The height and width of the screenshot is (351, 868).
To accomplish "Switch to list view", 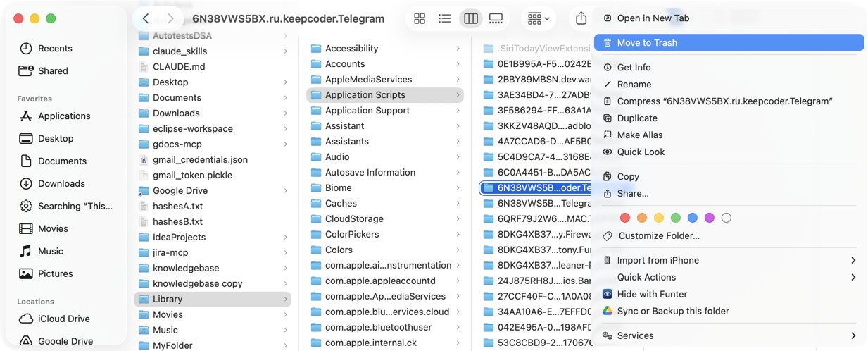I will (445, 19).
